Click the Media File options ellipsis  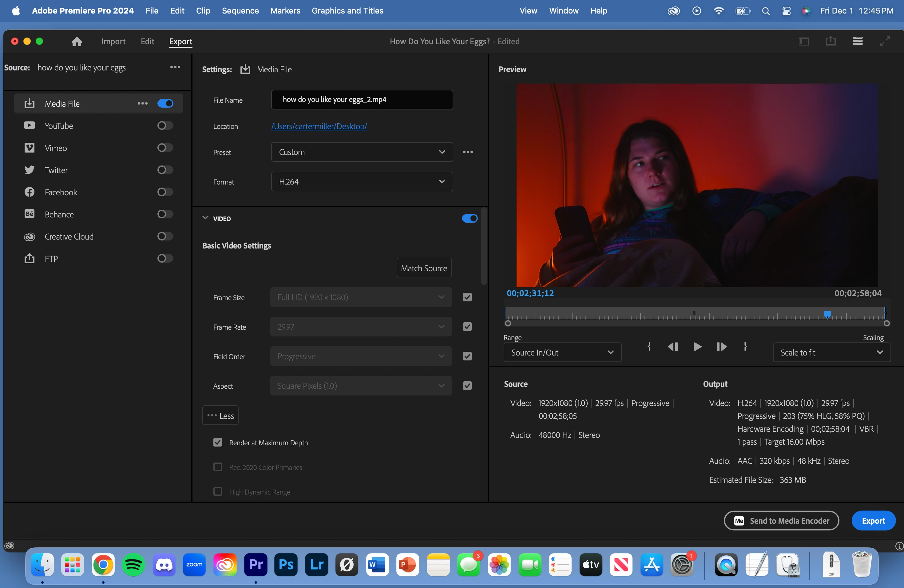click(x=142, y=103)
